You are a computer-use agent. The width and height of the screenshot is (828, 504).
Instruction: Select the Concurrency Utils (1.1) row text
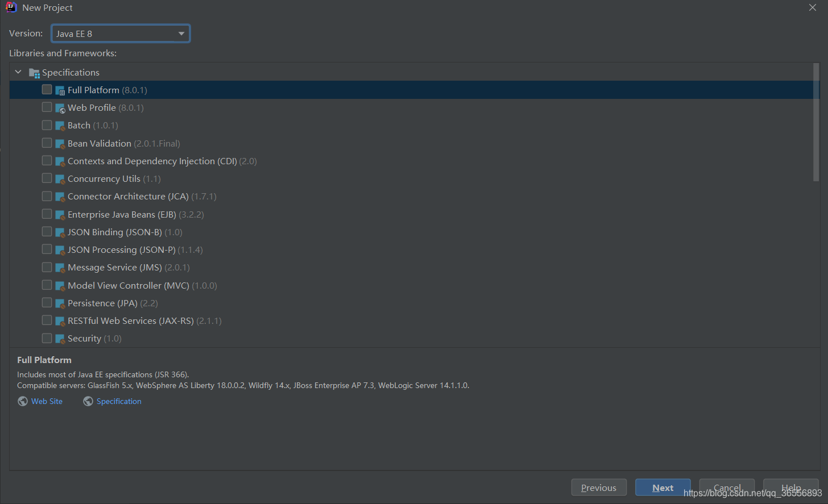114,179
